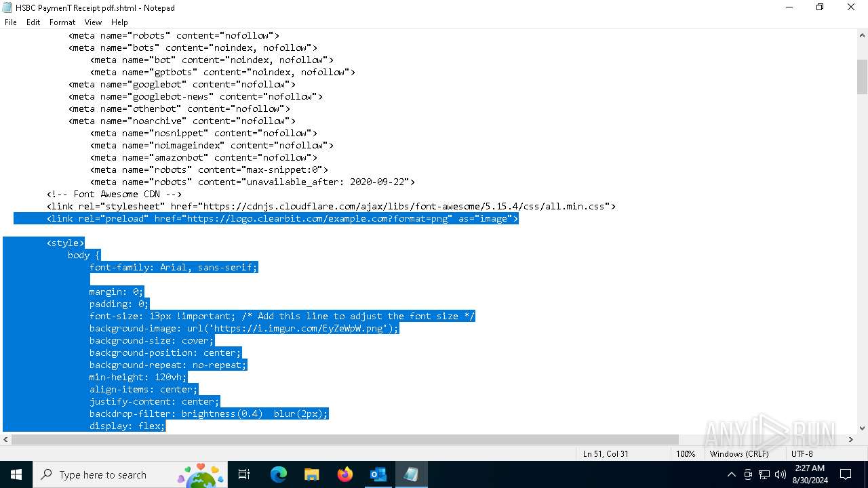
Task: Click the meta name="gptbots" line
Action: [x=222, y=73]
